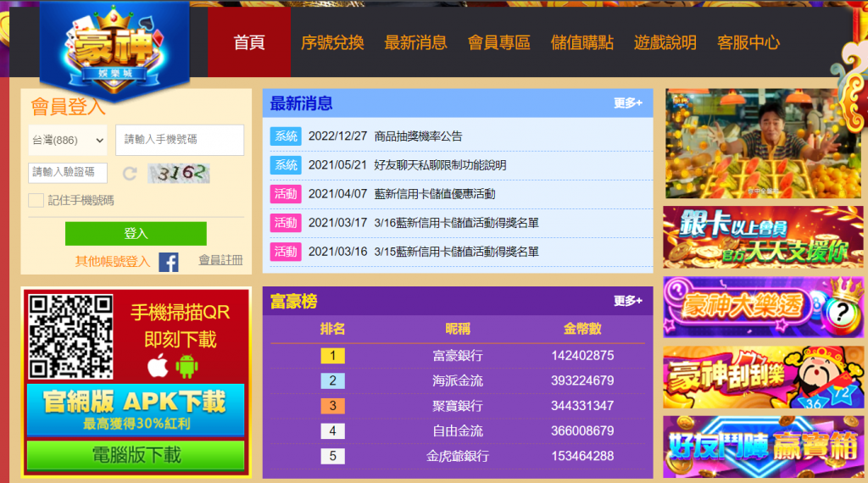The image size is (868, 483).
Task: Click the 排名 column header
Action: click(x=332, y=329)
